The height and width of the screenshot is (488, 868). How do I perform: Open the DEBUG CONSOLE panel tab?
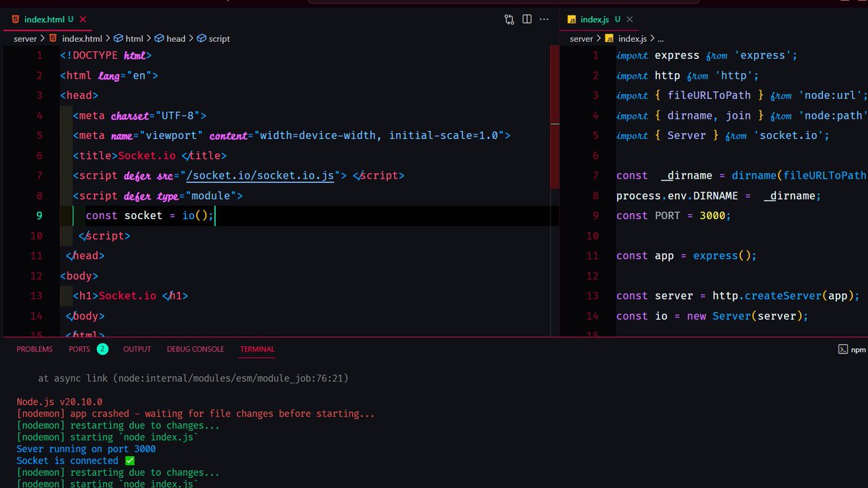[x=195, y=349]
